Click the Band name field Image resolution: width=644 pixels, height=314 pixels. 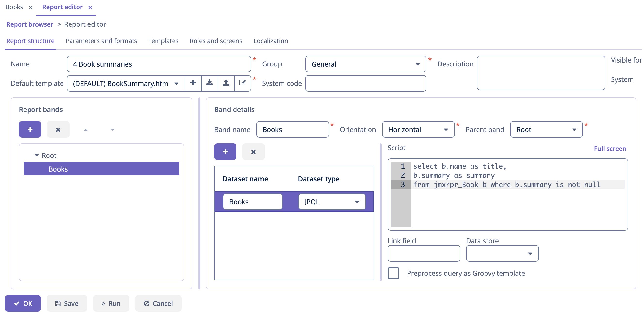click(x=292, y=129)
